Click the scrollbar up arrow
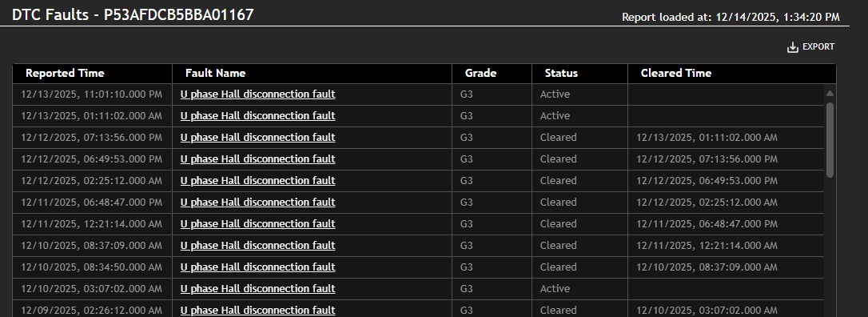 coord(830,93)
